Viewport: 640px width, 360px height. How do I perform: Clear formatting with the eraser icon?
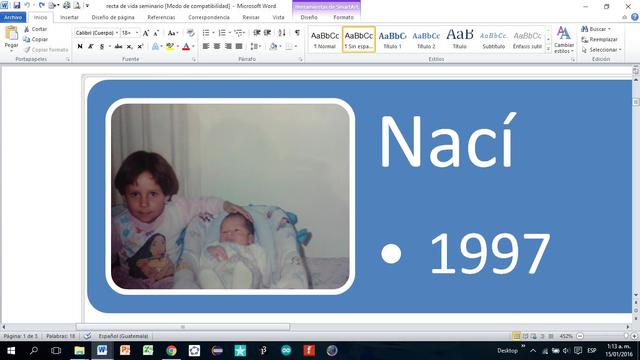[x=190, y=33]
